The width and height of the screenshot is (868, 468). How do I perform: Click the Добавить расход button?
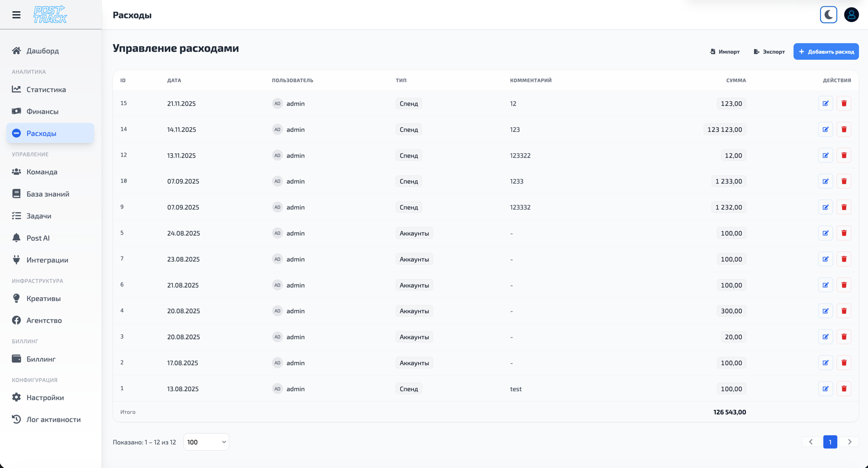point(826,51)
